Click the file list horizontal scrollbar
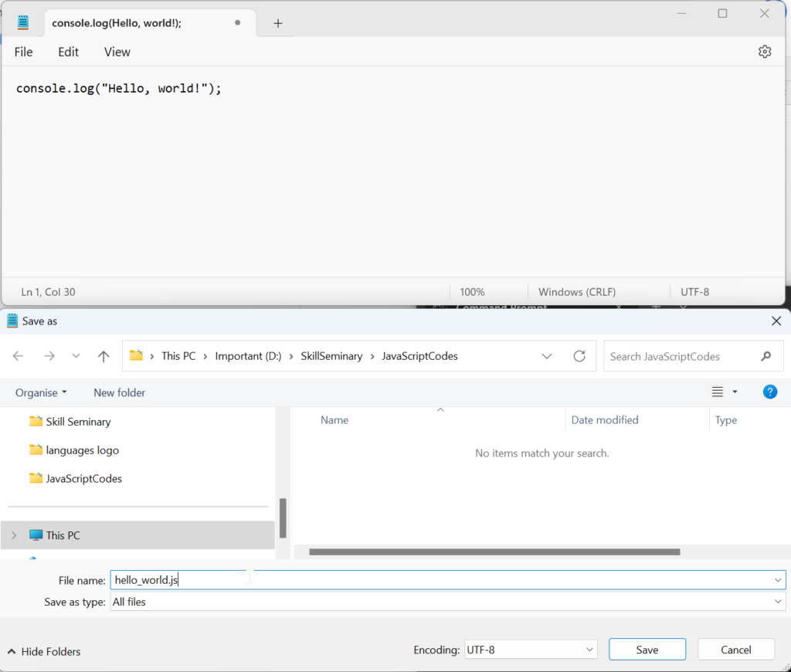 [494, 552]
